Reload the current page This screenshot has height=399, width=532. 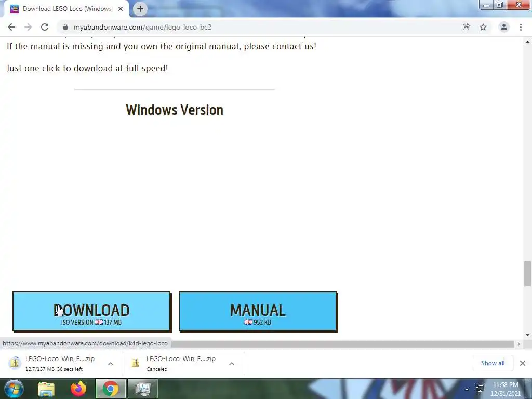tap(45, 27)
